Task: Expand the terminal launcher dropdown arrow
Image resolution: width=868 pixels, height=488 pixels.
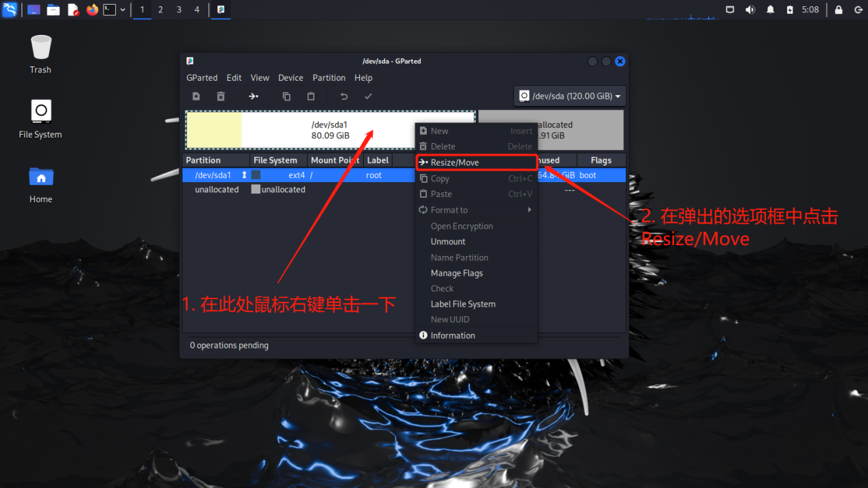Action: (x=123, y=10)
